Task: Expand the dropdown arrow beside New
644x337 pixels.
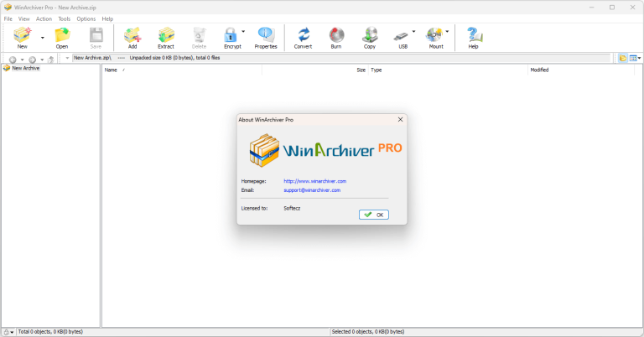Action: [42, 32]
